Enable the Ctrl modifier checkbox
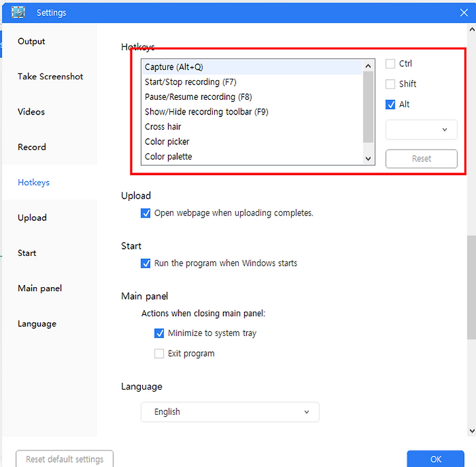 coord(390,64)
